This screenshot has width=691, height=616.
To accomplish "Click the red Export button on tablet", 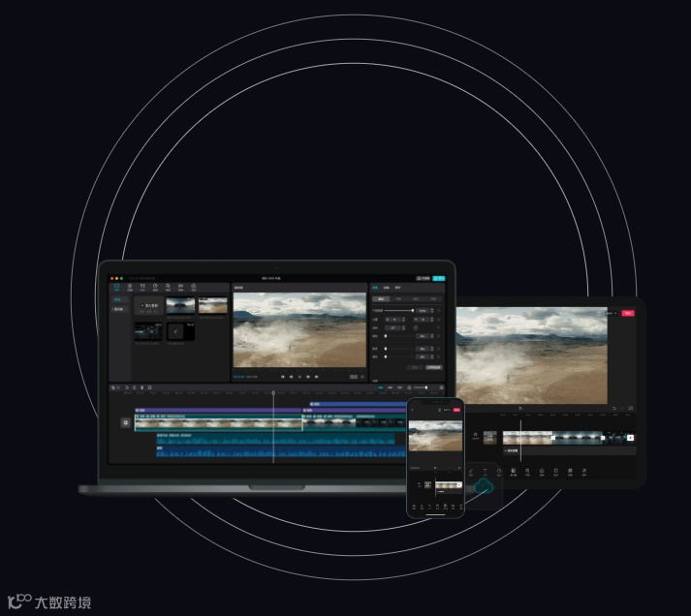I will [x=628, y=313].
